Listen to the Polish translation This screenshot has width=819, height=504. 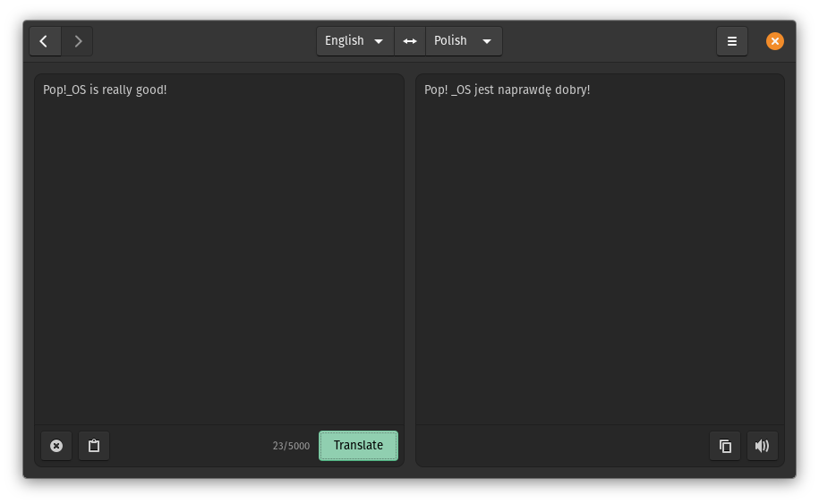[763, 446]
